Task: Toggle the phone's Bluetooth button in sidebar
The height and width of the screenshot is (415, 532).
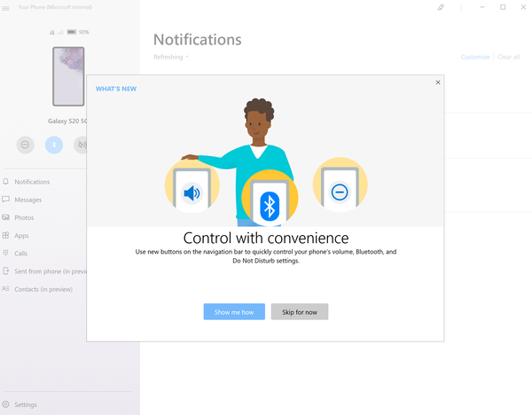Action: [54, 145]
